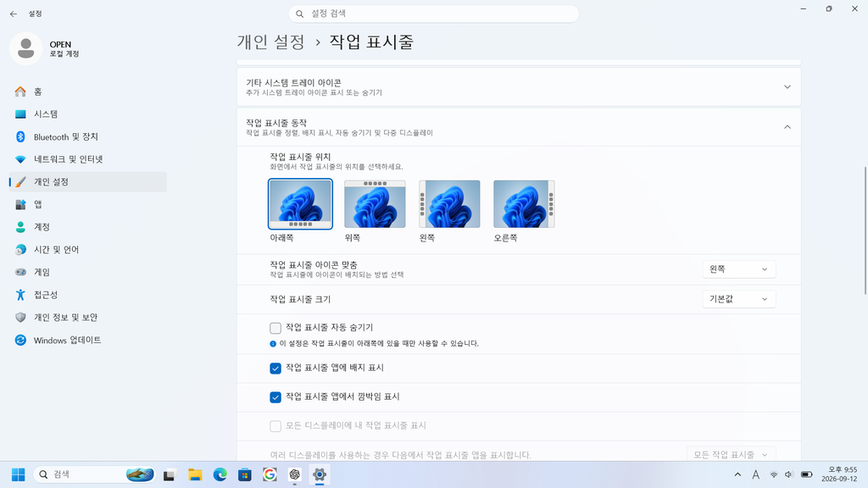Click the battery tray icon
This screenshot has height=488, width=868.
pos(807,474)
